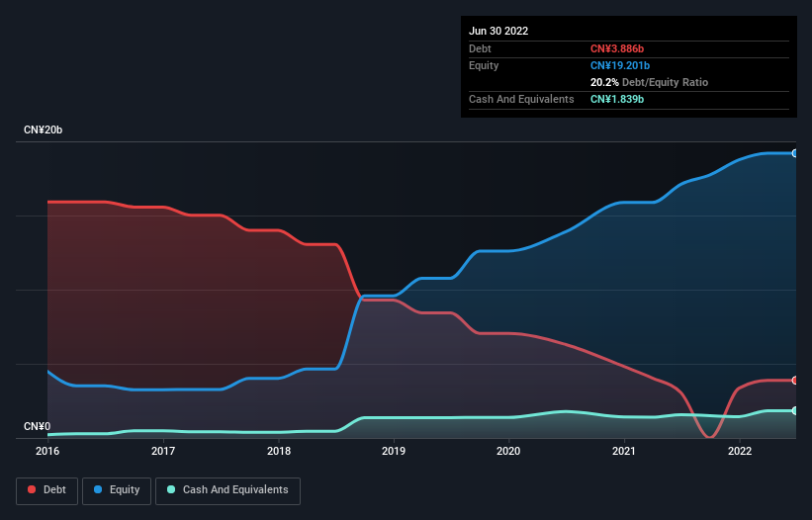Image resolution: width=812 pixels, height=520 pixels.
Task: Click the 2019 x-axis label
Action: click(394, 451)
